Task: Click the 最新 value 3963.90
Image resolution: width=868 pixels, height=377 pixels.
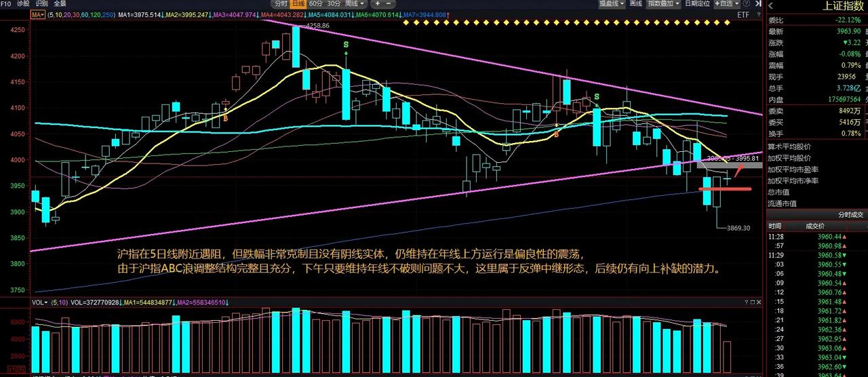Action: (x=848, y=31)
